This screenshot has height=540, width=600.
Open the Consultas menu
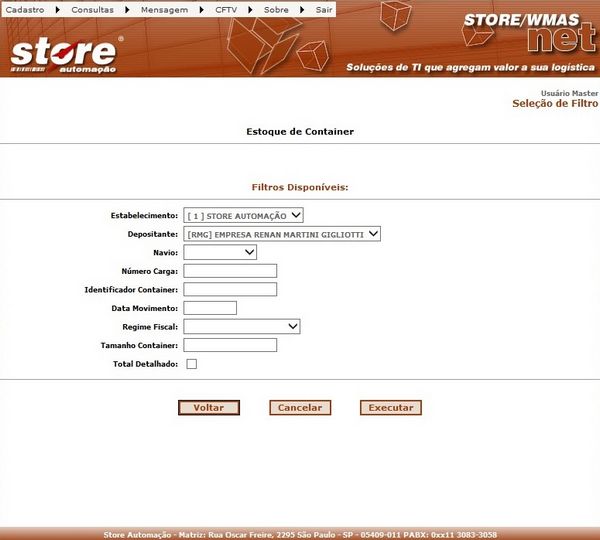coord(92,8)
